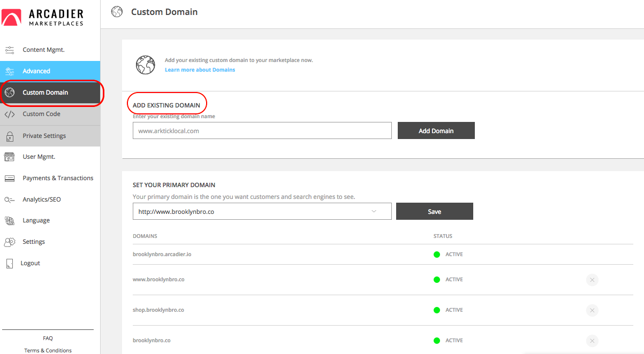Click the Content Mgmt. sliders icon

(x=10, y=50)
